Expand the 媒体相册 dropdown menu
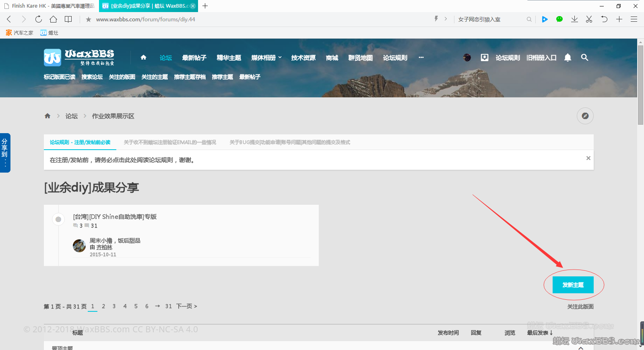Screen dimensions: 644x350 click(266, 58)
